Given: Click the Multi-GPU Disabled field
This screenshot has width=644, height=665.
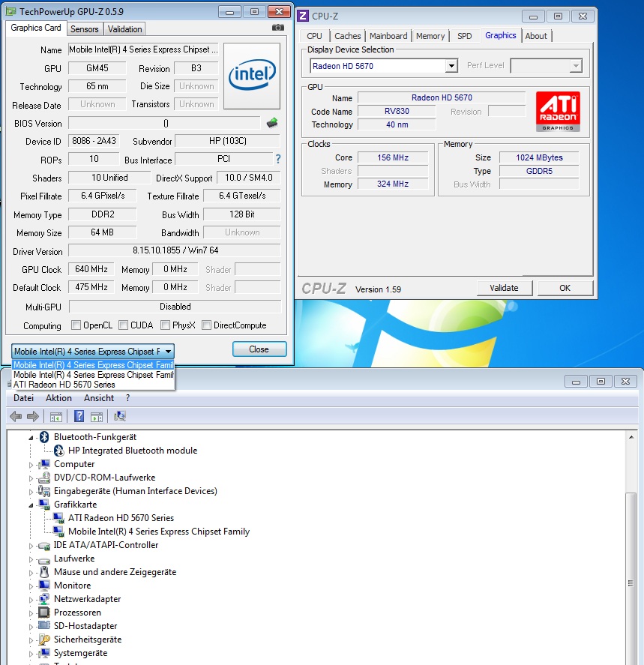Looking at the screenshot, I should tap(175, 306).
